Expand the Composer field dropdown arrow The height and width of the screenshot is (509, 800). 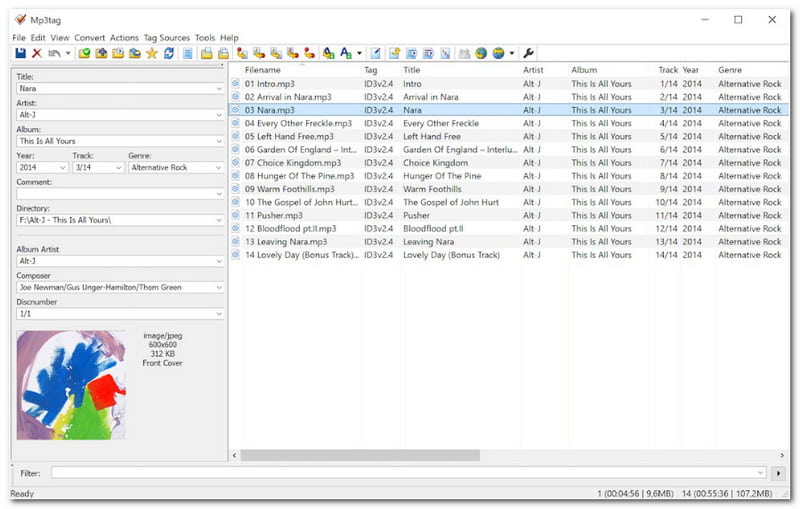(x=219, y=288)
